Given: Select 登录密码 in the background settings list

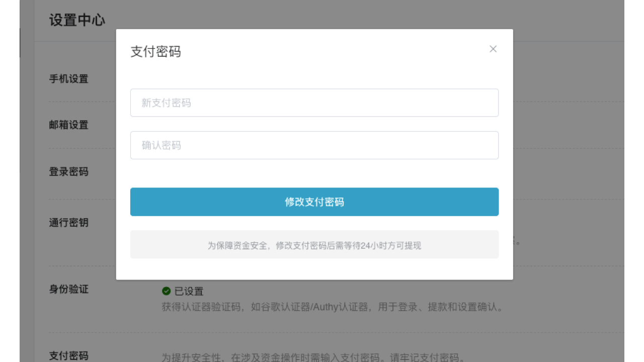Looking at the screenshot, I should pyautogui.click(x=68, y=172).
